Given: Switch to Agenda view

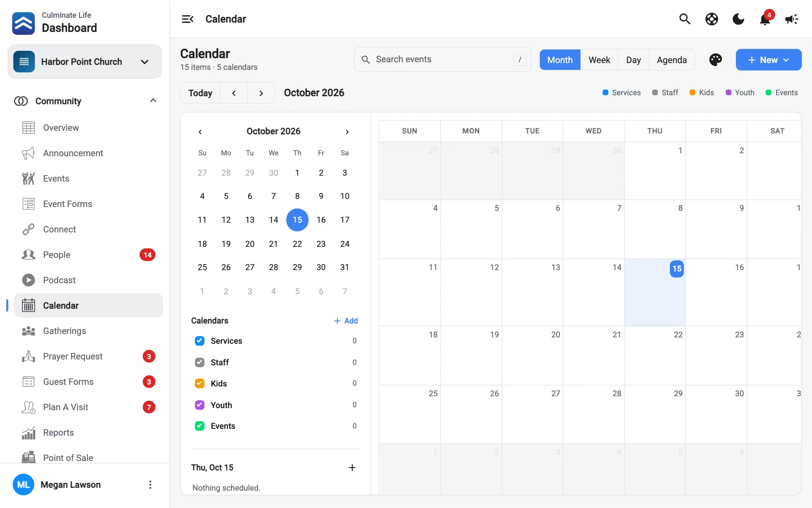Looking at the screenshot, I should click(672, 60).
